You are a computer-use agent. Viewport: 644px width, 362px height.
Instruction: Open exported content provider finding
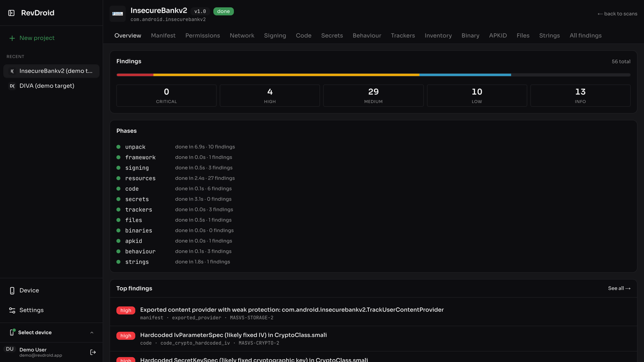coord(373,313)
